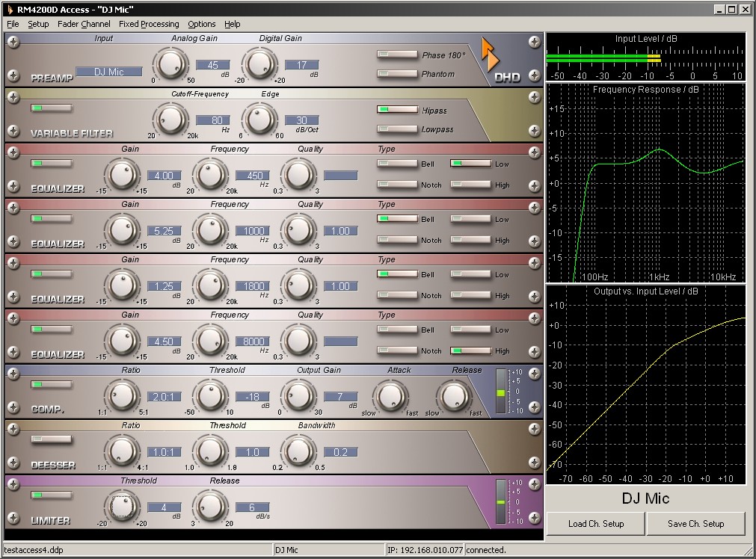The width and height of the screenshot is (756, 559).
Task: Click the Compressor Attack knob
Action: 390,397
